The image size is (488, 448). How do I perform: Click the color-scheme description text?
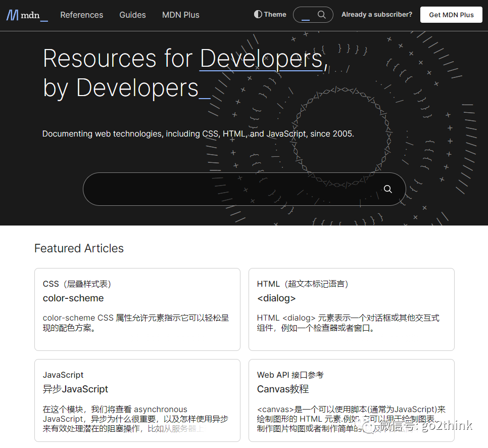(136, 323)
